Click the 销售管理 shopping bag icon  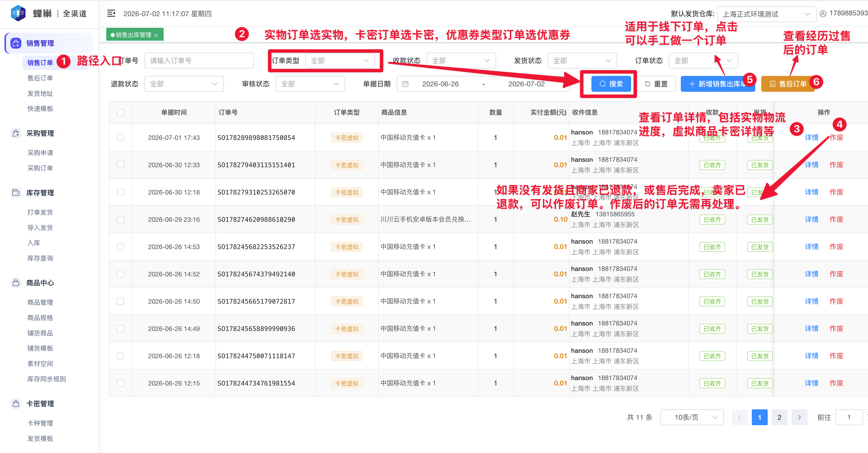tap(16, 43)
